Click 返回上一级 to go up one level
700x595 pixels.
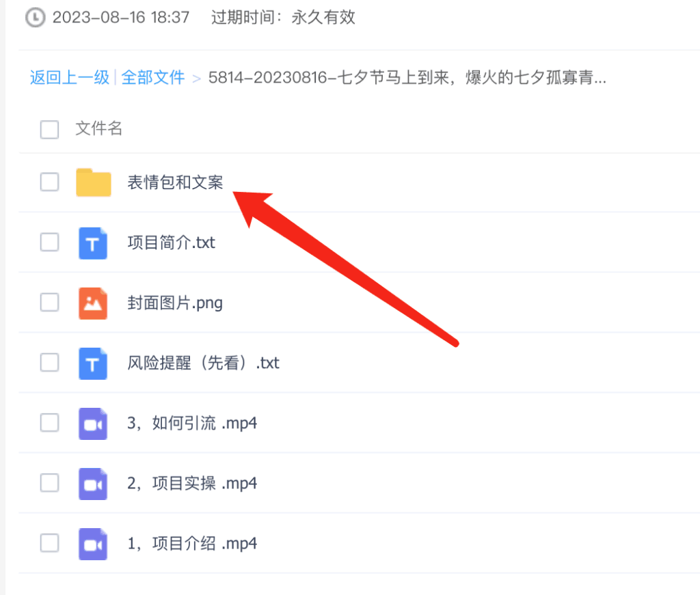click(x=69, y=77)
